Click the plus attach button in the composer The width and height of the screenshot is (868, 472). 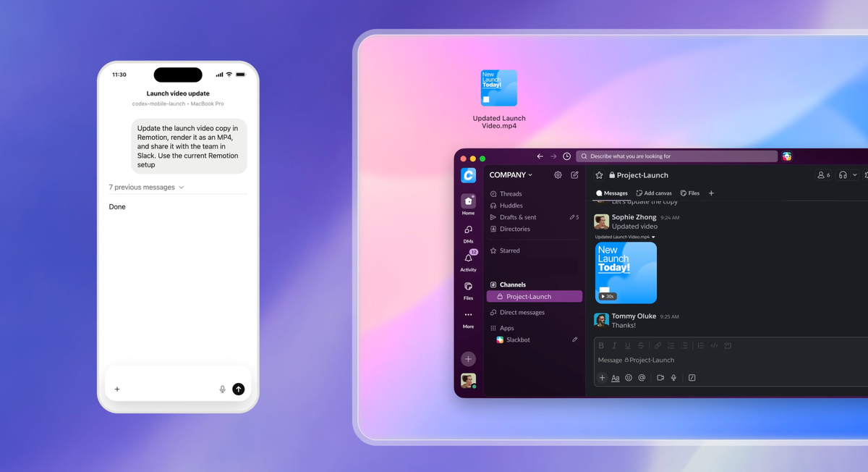602,378
